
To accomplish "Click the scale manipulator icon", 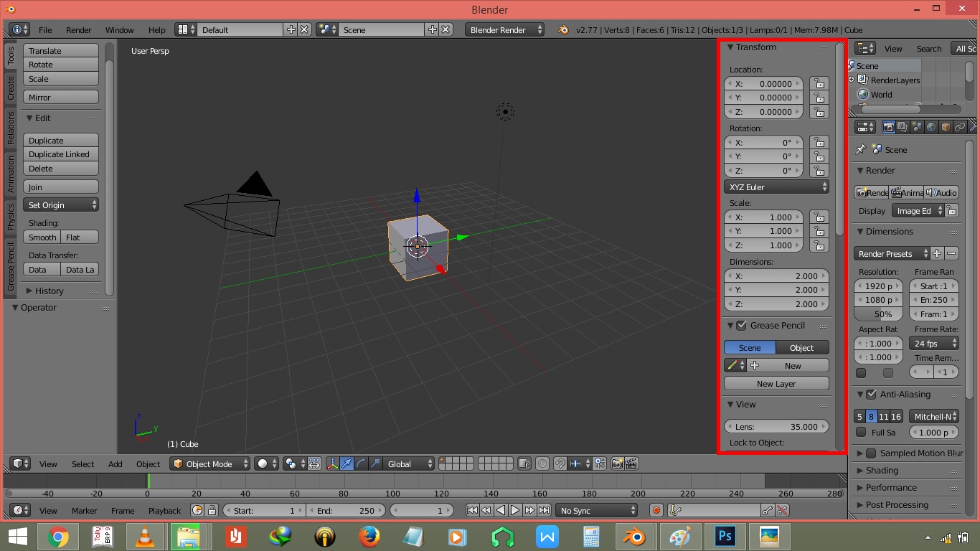I will point(376,463).
